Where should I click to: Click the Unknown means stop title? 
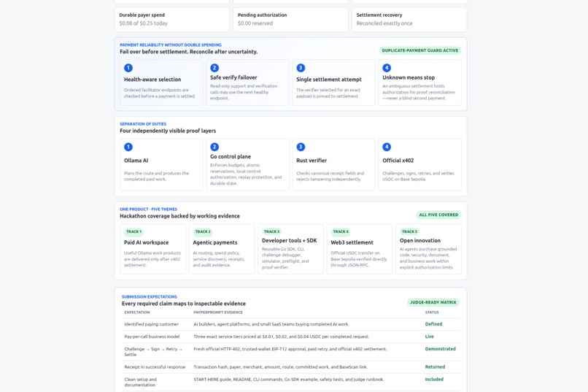coord(409,77)
